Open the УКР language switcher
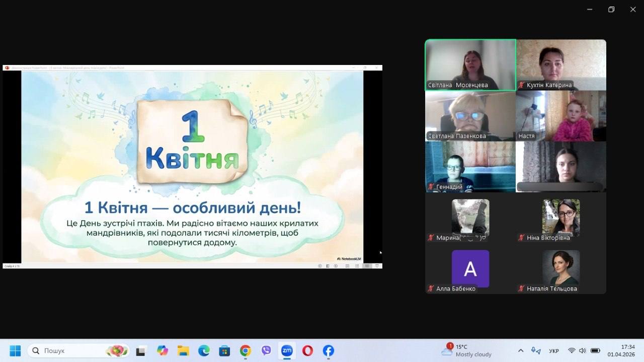 coord(554,351)
